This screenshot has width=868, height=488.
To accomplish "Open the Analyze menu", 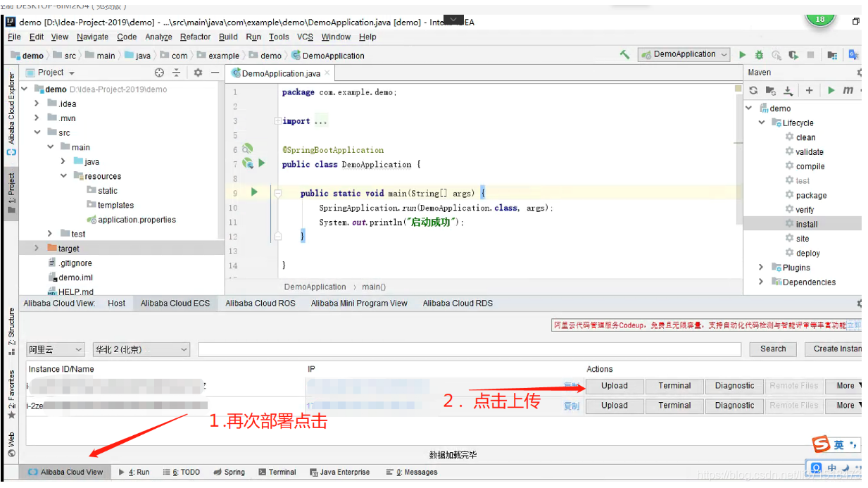I will [x=158, y=37].
